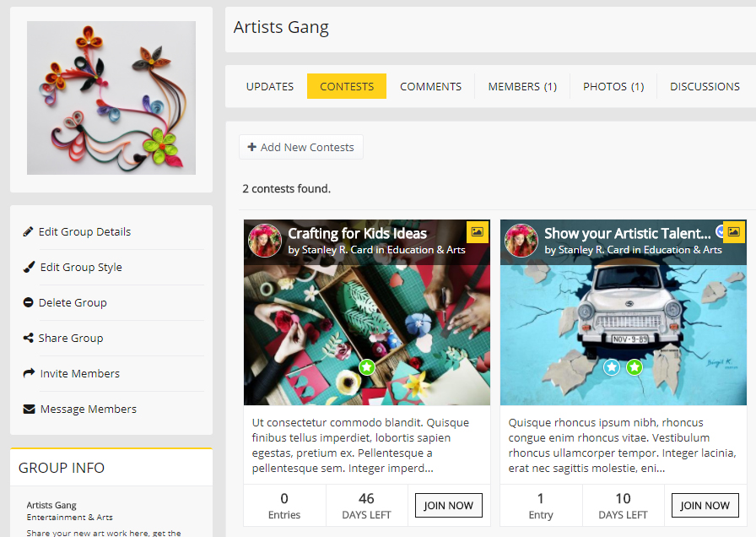Click the arrow icon for Invite Members
Image resolution: width=756 pixels, height=537 pixels.
pyautogui.click(x=30, y=374)
